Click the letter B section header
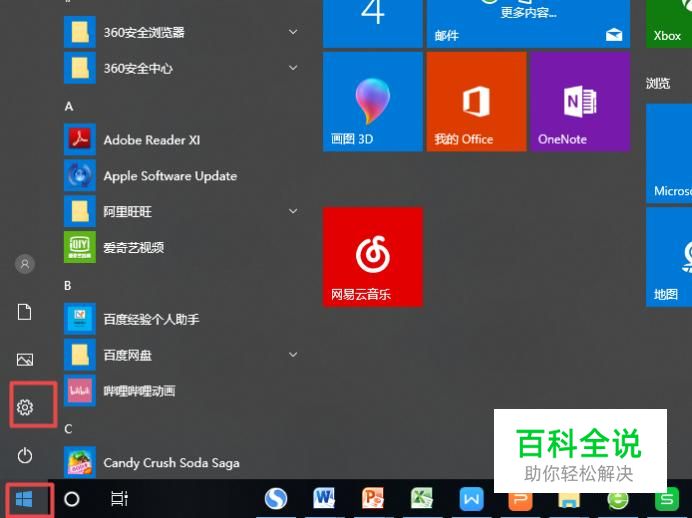 68,285
